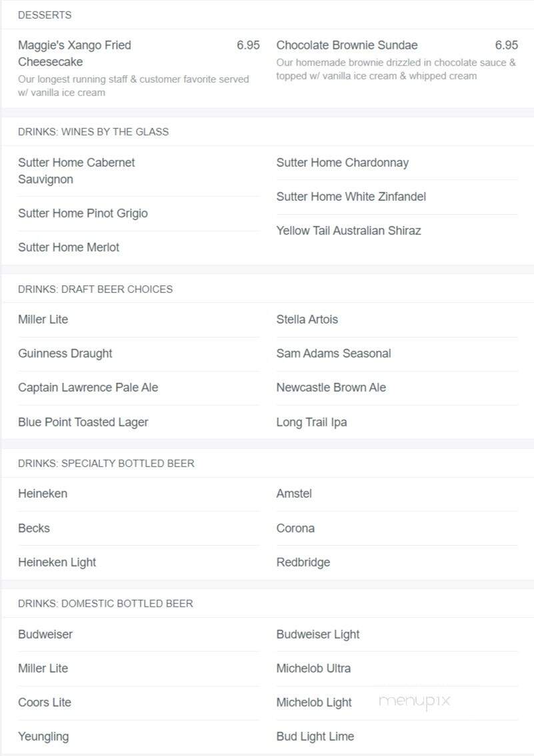The height and width of the screenshot is (756, 534).
Task: Click Drinks: Draft Beer Choices header
Action: pyautogui.click(x=95, y=290)
